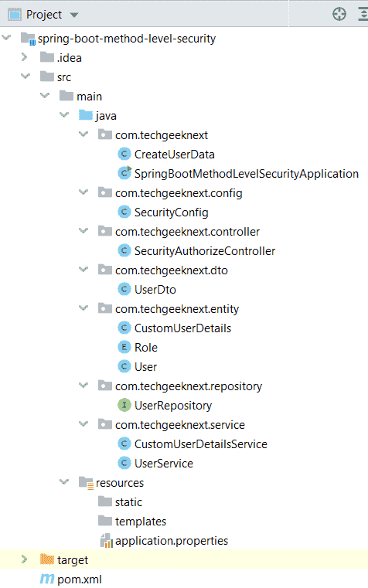Screen dimensions: 368x588
Task: Open the Project view dropdown
Action: point(74,15)
